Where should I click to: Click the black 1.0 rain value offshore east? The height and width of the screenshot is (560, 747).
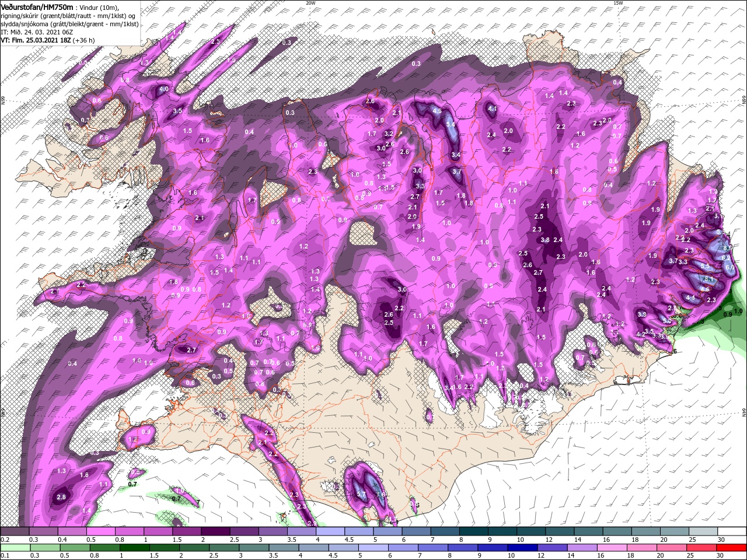pyautogui.click(x=738, y=311)
